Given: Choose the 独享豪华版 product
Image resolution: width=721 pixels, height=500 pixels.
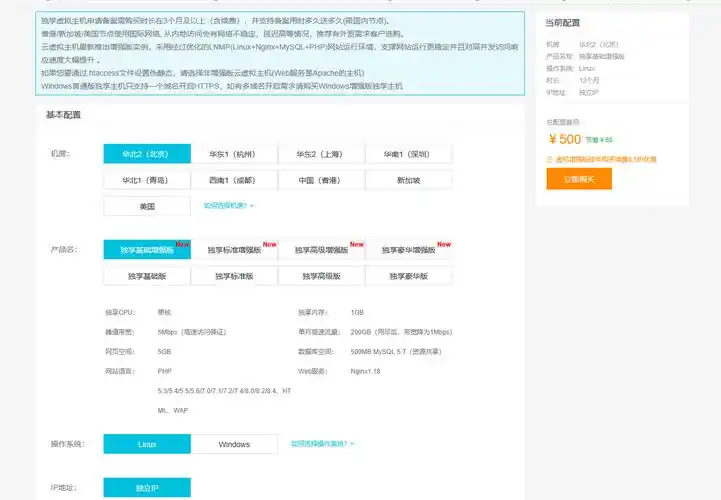Looking at the screenshot, I should point(409,276).
